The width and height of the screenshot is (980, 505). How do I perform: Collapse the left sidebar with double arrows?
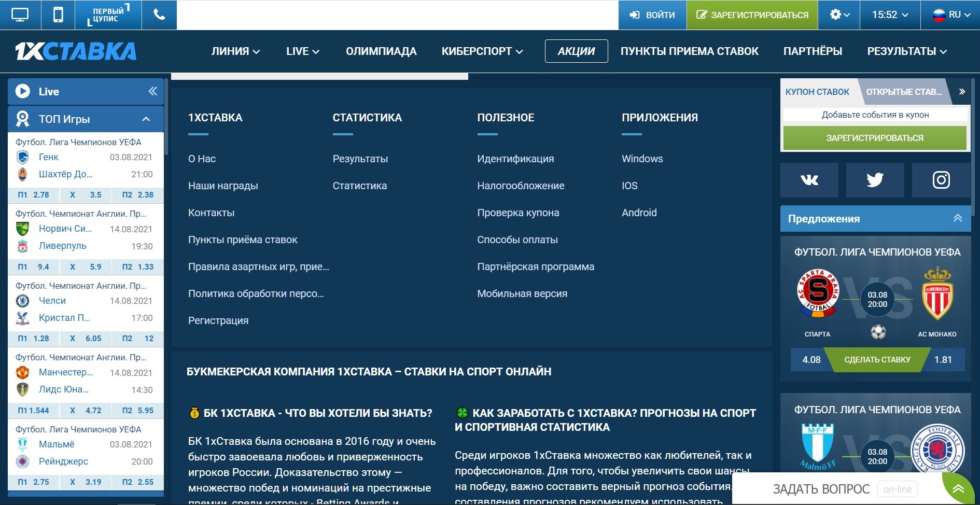point(152,91)
